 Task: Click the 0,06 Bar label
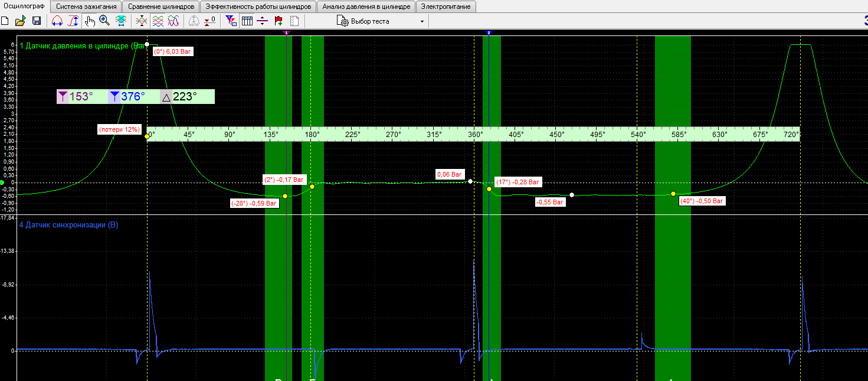point(450,174)
